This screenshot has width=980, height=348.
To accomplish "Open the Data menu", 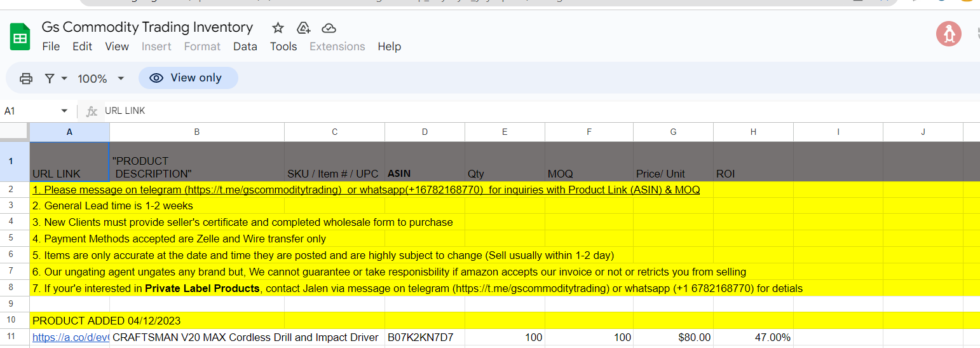I will (x=245, y=46).
